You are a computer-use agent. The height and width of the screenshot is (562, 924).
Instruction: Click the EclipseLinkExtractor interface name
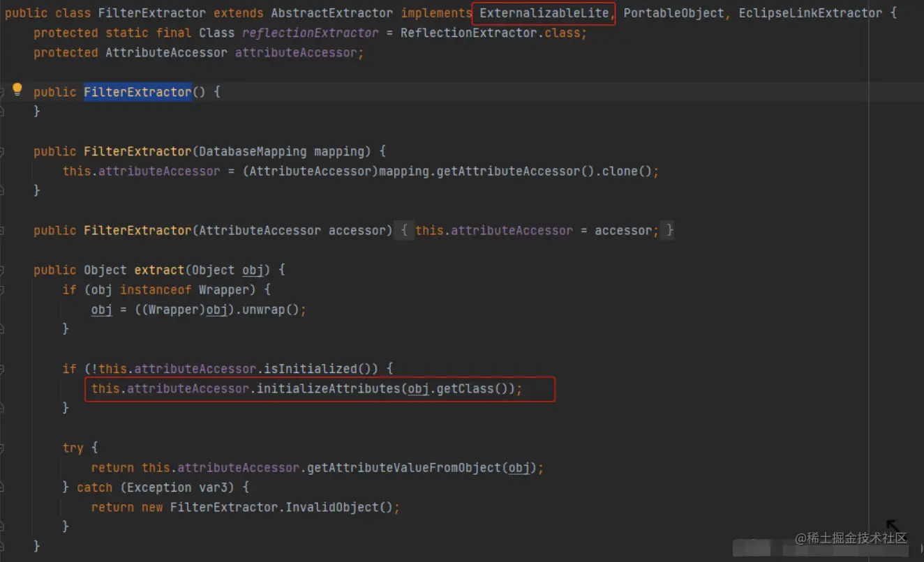click(x=810, y=13)
